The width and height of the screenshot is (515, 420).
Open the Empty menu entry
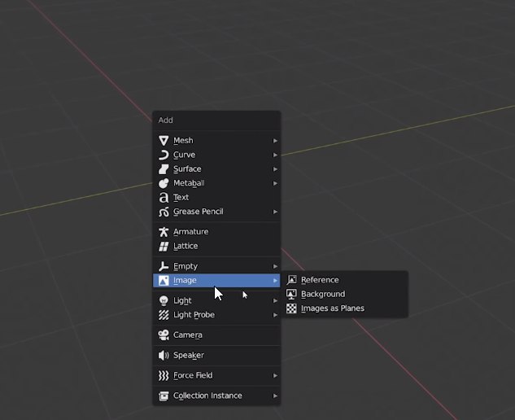216,266
